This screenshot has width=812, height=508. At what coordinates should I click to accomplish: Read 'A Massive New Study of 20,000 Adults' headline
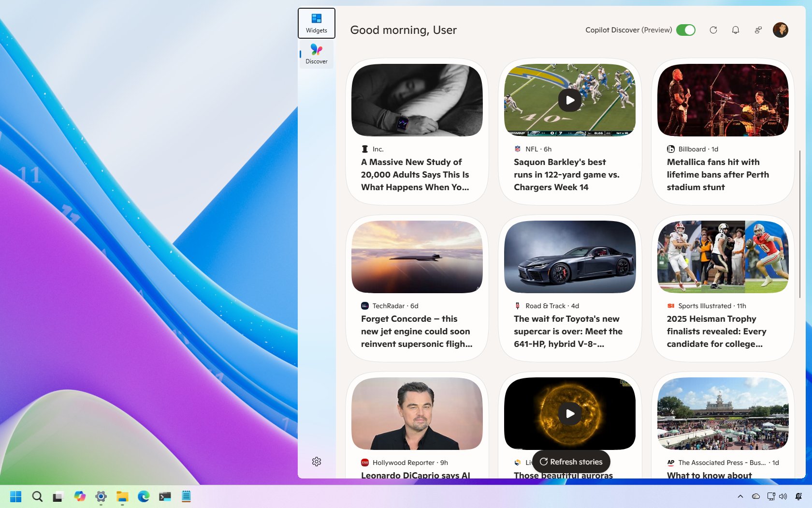click(x=415, y=175)
